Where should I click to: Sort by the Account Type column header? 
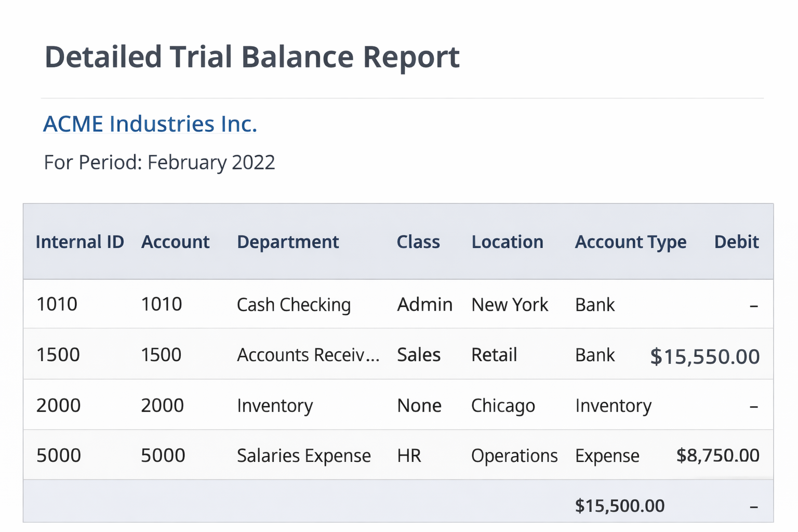click(630, 242)
